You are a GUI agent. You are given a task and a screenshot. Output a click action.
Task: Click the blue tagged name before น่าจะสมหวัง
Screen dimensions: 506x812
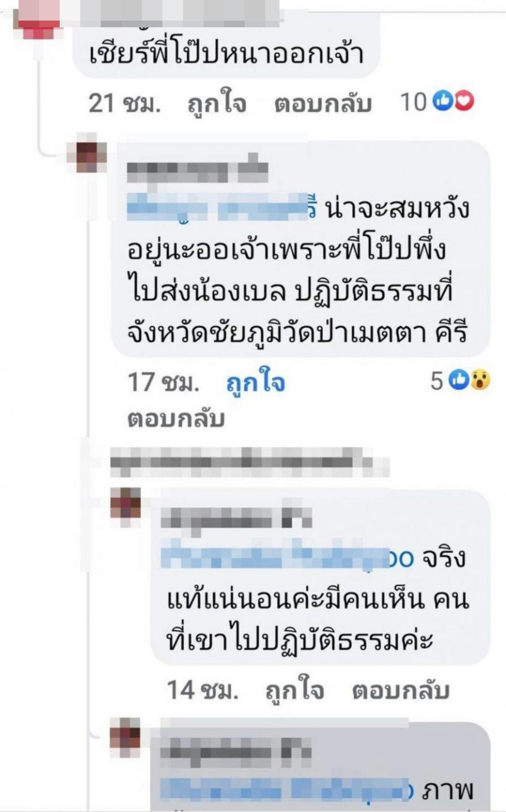click(222, 207)
